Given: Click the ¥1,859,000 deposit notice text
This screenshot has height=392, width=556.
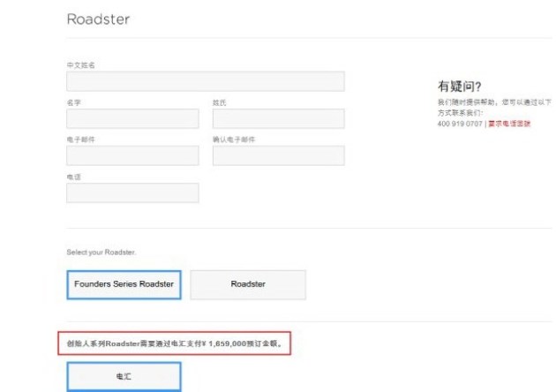Looking at the screenshot, I should pyautogui.click(x=175, y=343).
